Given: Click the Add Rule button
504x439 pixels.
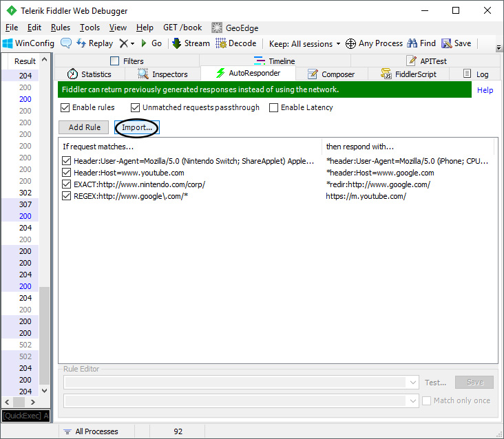Looking at the screenshot, I should [x=83, y=127].
